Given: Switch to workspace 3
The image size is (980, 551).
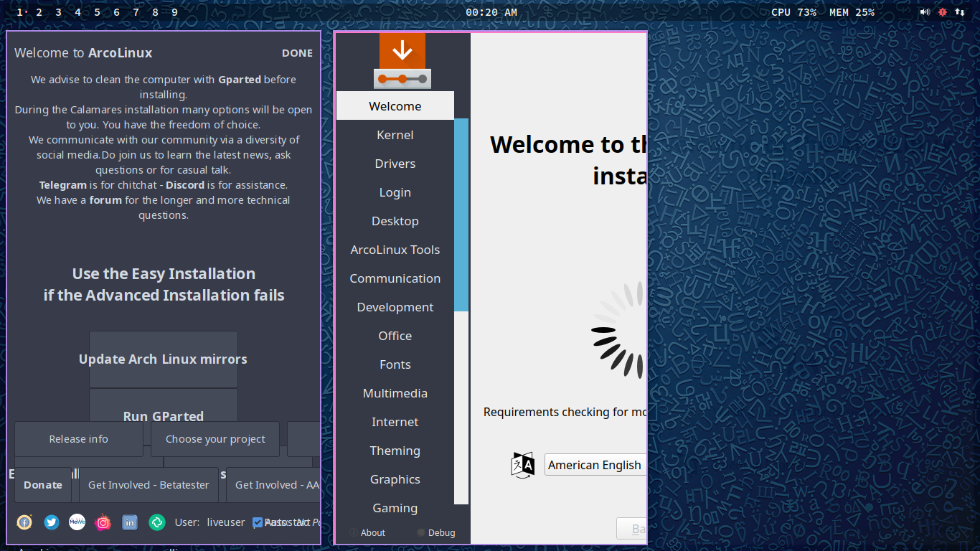Looking at the screenshot, I should click(x=58, y=12).
